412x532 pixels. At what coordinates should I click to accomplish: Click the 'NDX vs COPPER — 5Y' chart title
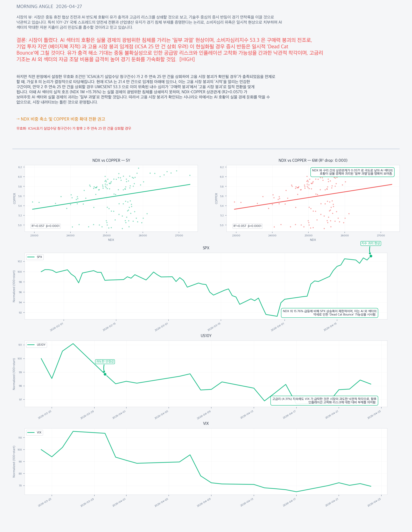click(111, 161)
